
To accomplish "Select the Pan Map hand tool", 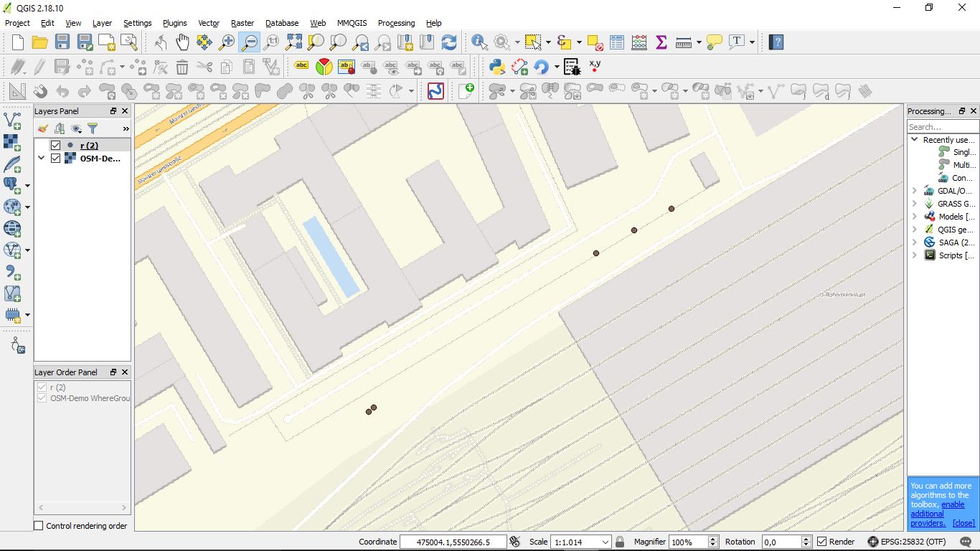I will point(182,42).
